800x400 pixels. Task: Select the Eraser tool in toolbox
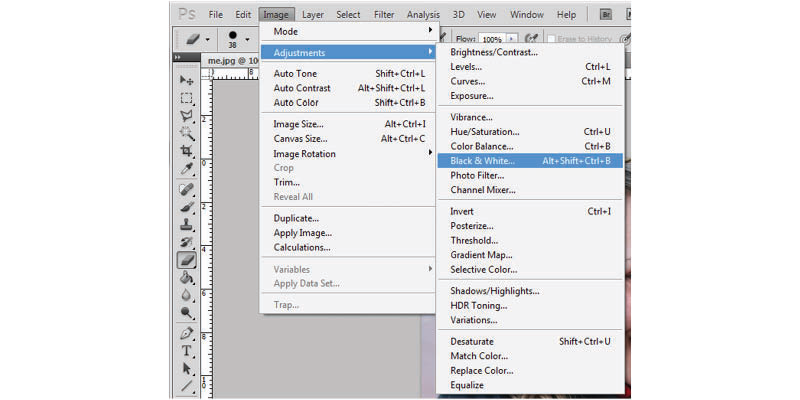187,261
